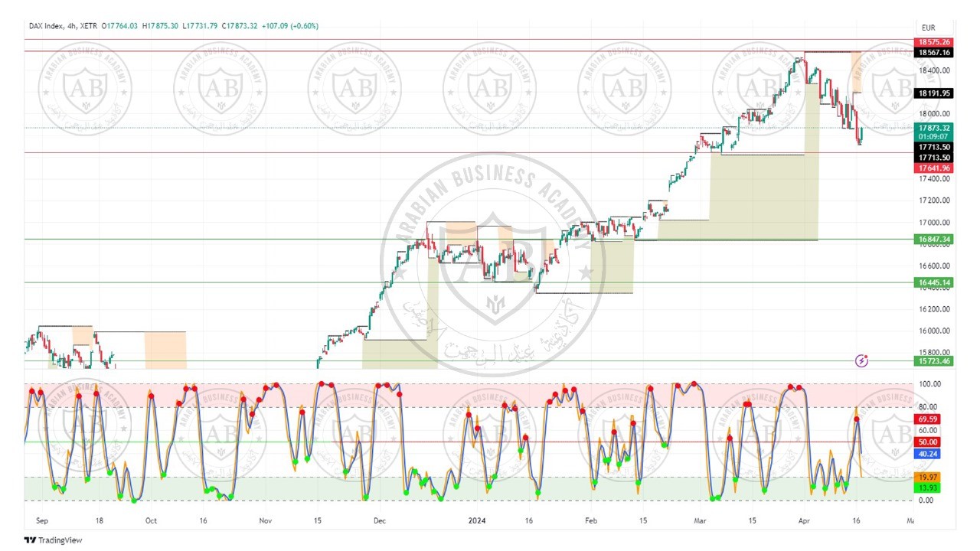Click the Oct label on time axis
The height and width of the screenshot is (551, 980).
click(150, 520)
